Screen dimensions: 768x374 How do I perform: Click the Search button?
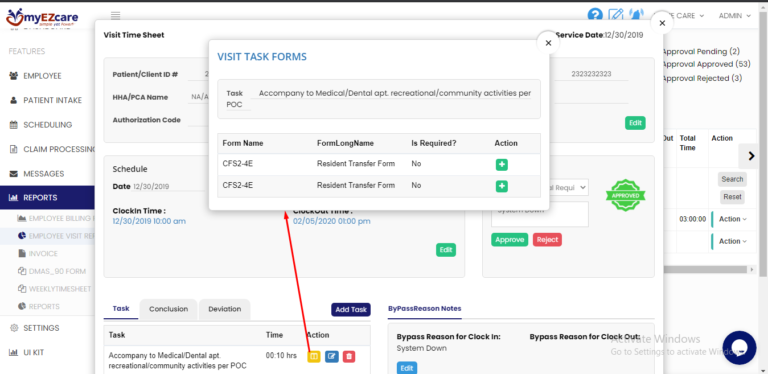click(x=732, y=179)
